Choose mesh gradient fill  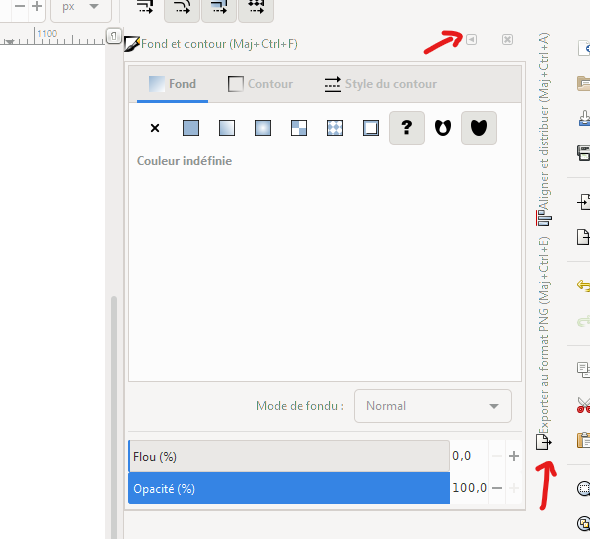click(x=299, y=128)
